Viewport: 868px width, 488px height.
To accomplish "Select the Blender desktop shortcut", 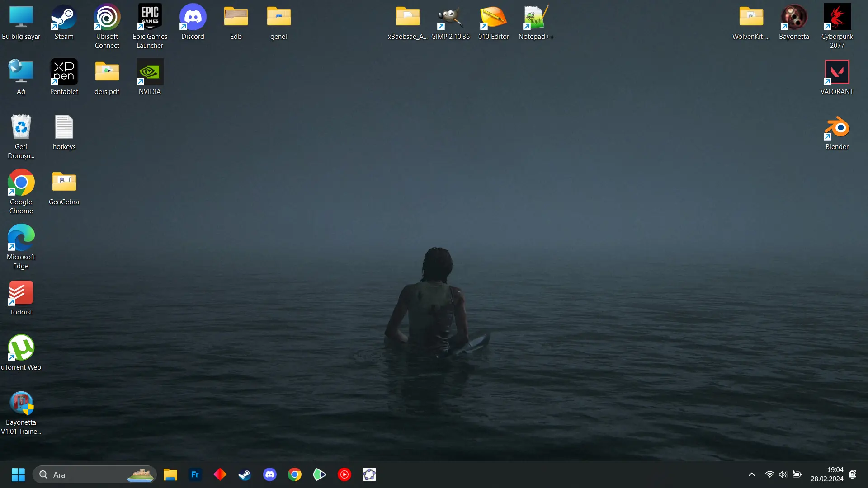I will tap(837, 133).
